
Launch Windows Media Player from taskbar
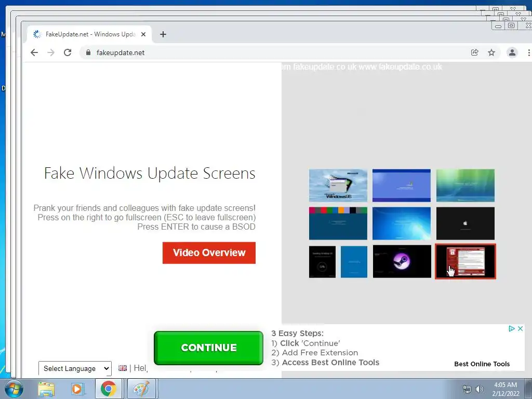[x=77, y=389]
